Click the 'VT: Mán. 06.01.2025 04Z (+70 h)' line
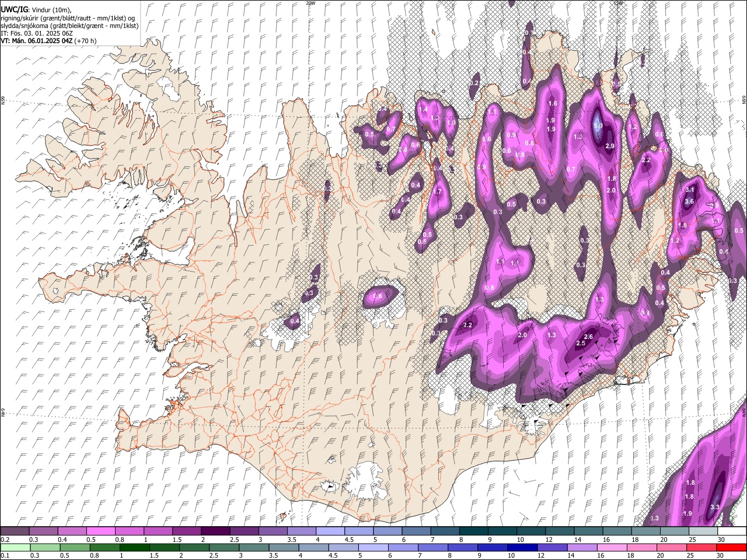The width and height of the screenshot is (747, 560). click(49, 41)
